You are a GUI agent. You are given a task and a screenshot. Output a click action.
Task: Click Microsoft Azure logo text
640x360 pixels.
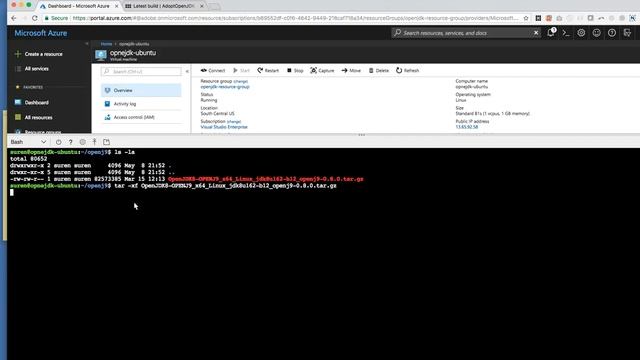click(x=41, y=33)
